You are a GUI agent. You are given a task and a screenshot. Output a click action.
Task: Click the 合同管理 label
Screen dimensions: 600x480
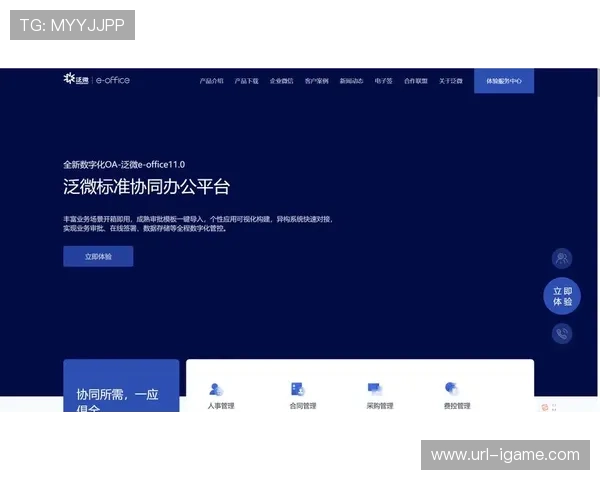pos(303,406)
